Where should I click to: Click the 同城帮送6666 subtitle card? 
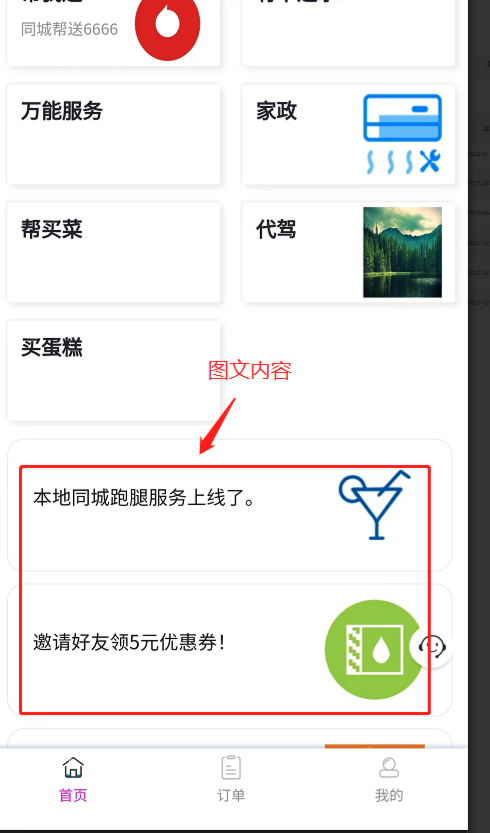click(113, 33)
